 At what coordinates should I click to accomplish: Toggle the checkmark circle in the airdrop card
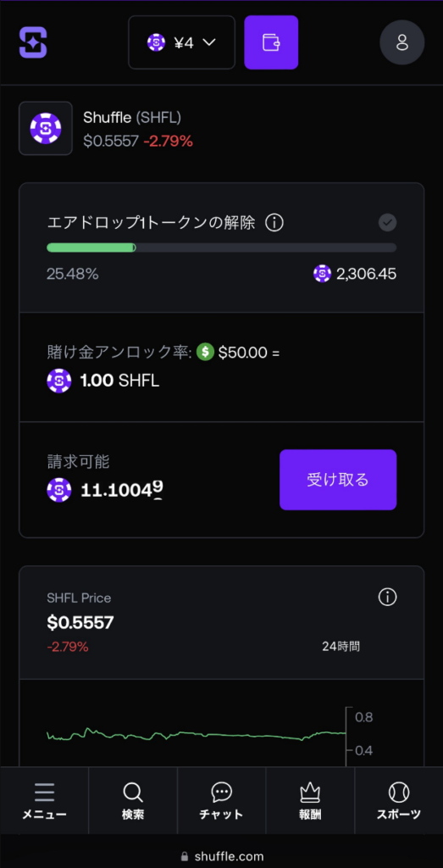pos(388,223)
